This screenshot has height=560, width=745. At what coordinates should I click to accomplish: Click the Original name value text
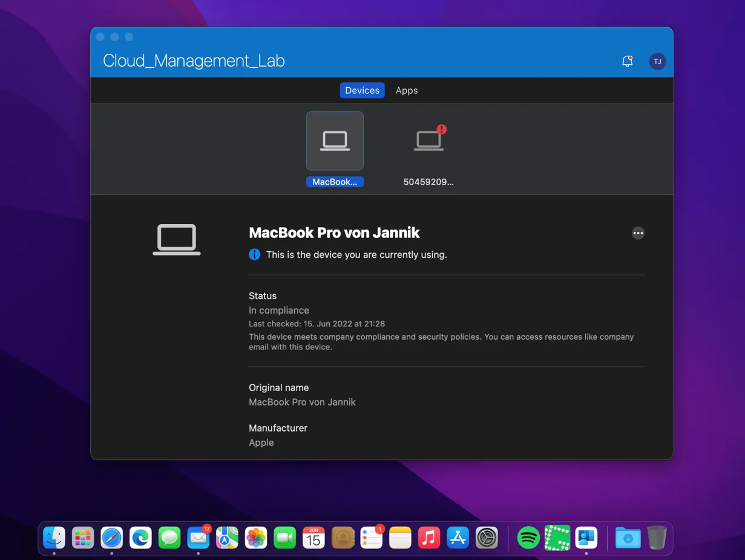302,402
